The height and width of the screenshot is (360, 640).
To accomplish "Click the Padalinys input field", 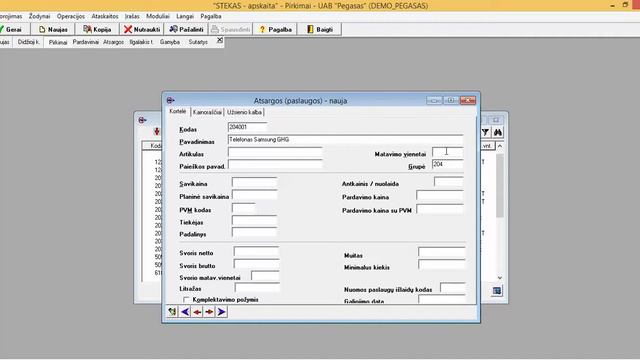I will (x=254, y=232).
